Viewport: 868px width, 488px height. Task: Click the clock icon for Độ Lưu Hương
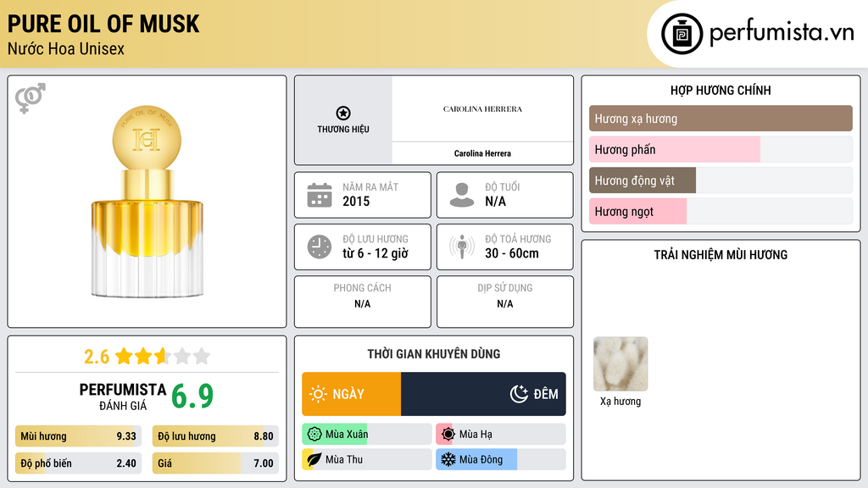point(319,247)
